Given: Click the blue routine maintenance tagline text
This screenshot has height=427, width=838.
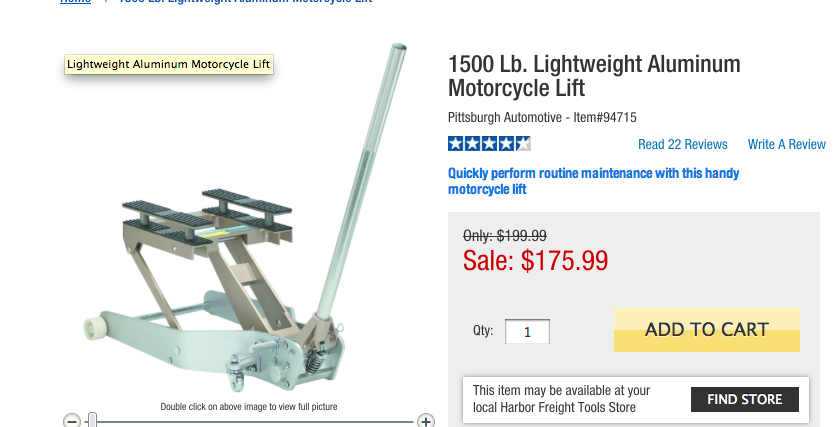Looking at the screenshot, I should [x=593, y=181].
